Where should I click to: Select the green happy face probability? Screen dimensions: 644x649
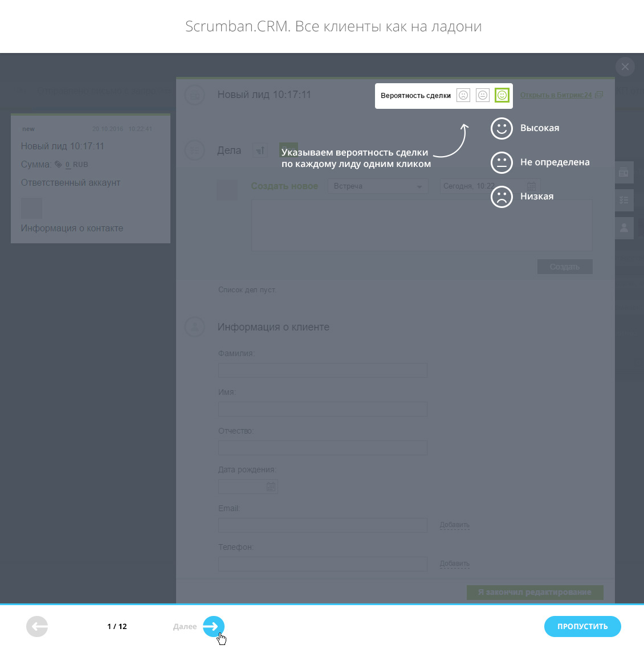pyautogui.click(x=502, y=95)
